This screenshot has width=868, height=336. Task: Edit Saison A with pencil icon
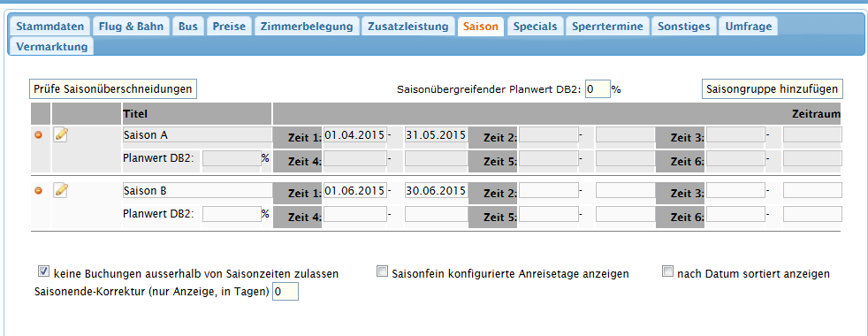pyautogui.click(x=61, y=134)
